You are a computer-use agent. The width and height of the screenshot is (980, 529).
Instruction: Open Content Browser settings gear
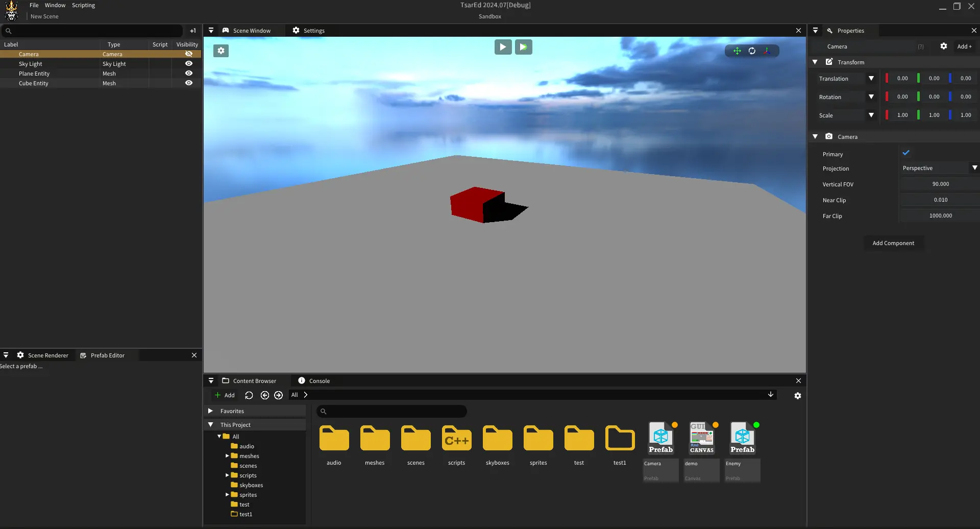click(x=798, y=396)
